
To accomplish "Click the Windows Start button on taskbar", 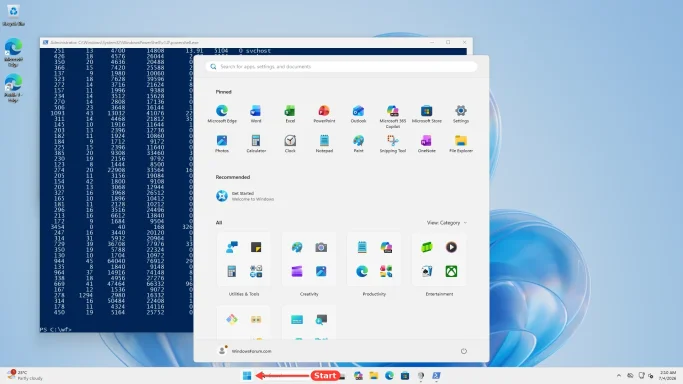I will pyautogui.click(x=247, y=375).
